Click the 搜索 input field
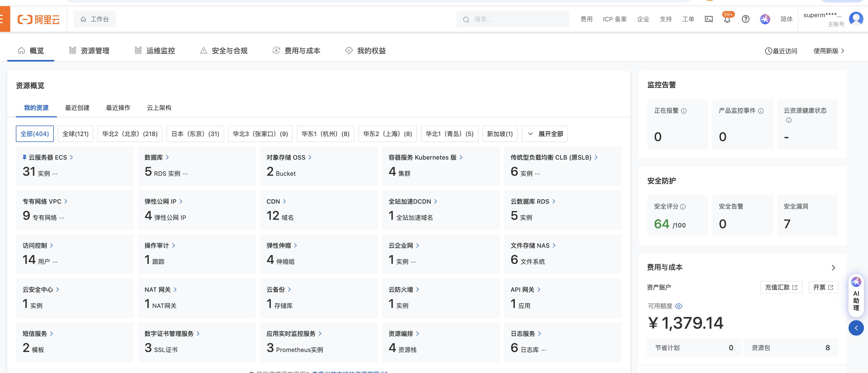 (516, 19)
